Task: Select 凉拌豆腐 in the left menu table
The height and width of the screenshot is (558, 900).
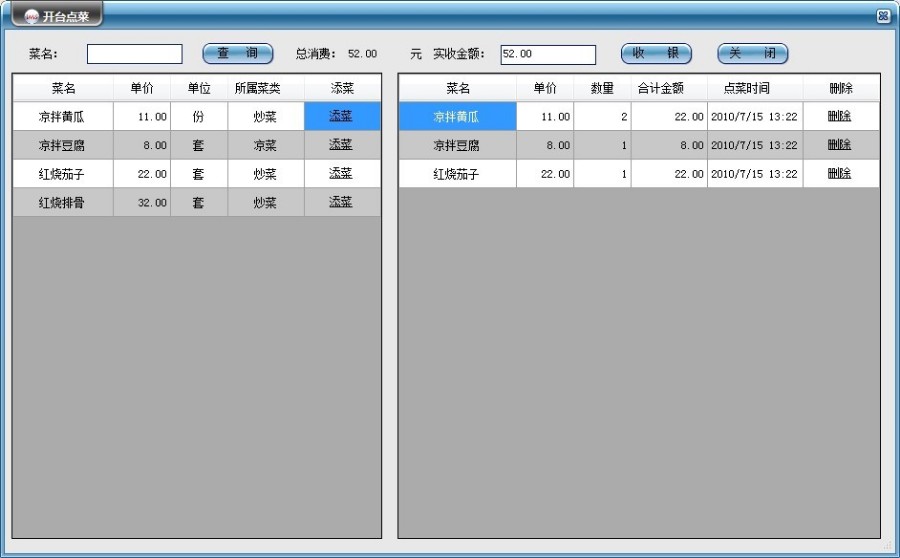Action: pos(62,145)
